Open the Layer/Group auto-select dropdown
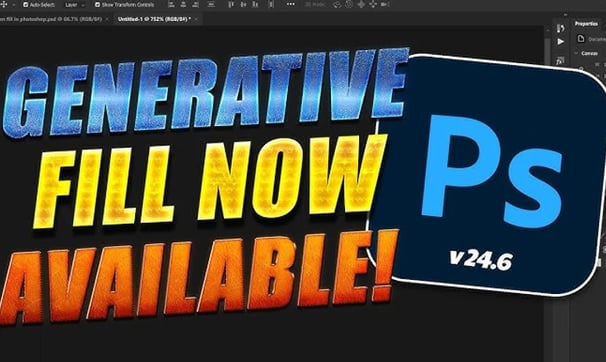This screenshot has width=606, height=362. [x=75, y=5]
